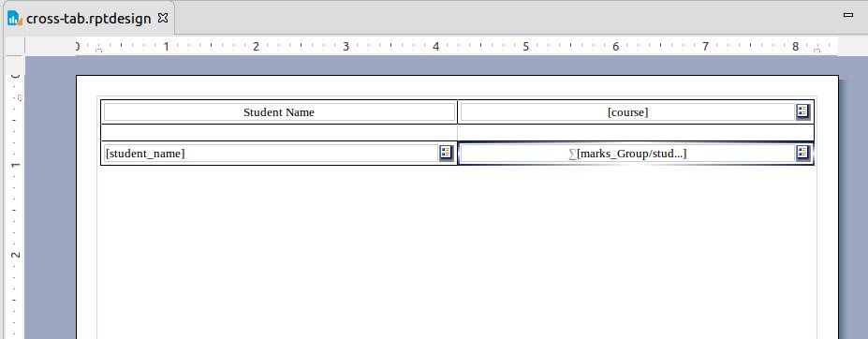Click horizontal ruler at the 4 mark
Screen dimensions: 868x339
[435, 47]
